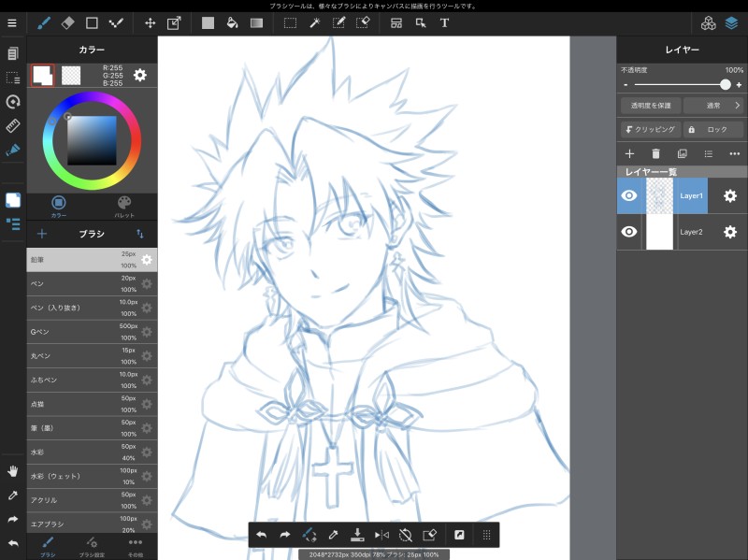This screenshot has height=560, width=748.
Task: Select the dot/snap shape tool
Action: pos(116,22)
